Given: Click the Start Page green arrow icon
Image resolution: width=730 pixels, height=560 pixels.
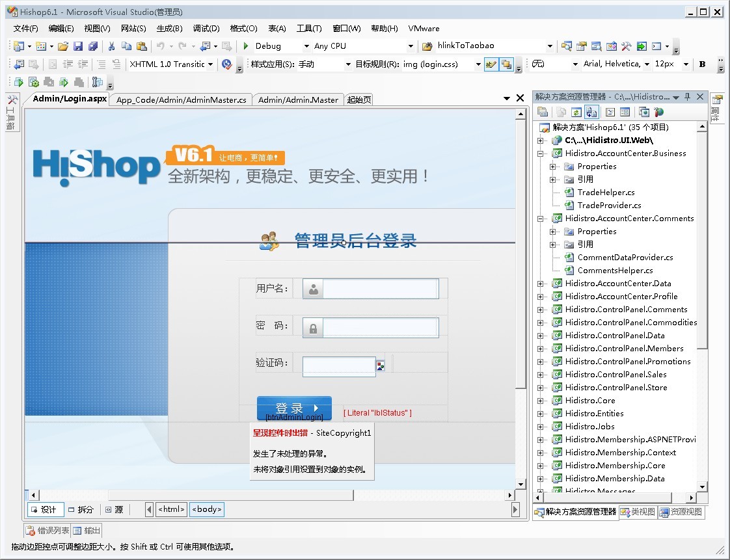Looking at the screenshot, I should [x=642, y=46].
